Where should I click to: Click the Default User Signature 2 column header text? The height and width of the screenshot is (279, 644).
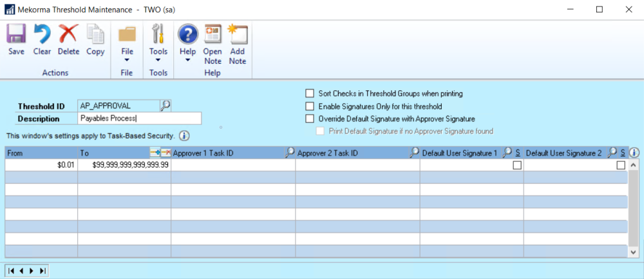pos(563,153)
